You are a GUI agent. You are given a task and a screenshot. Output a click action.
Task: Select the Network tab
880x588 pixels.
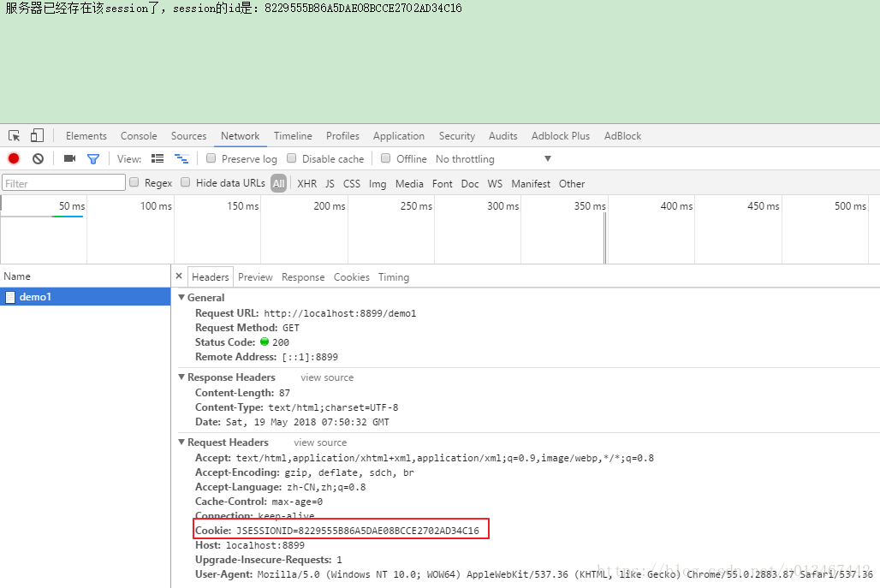[x=241, y=136]
